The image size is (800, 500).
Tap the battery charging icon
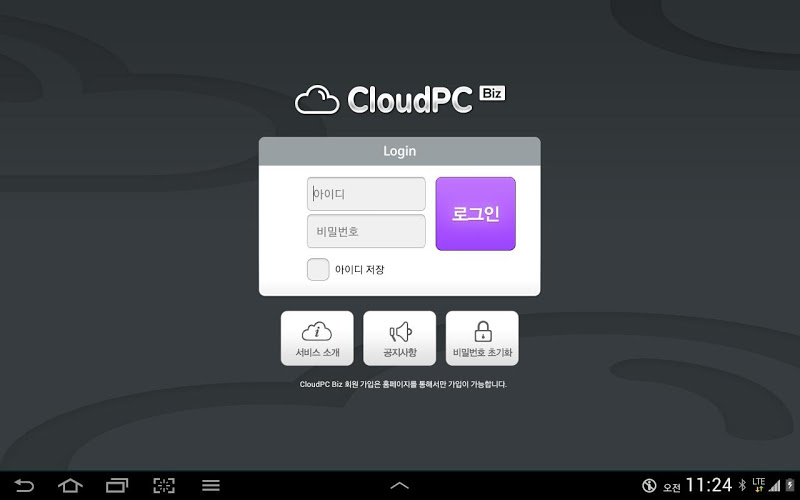pos(790,485)
